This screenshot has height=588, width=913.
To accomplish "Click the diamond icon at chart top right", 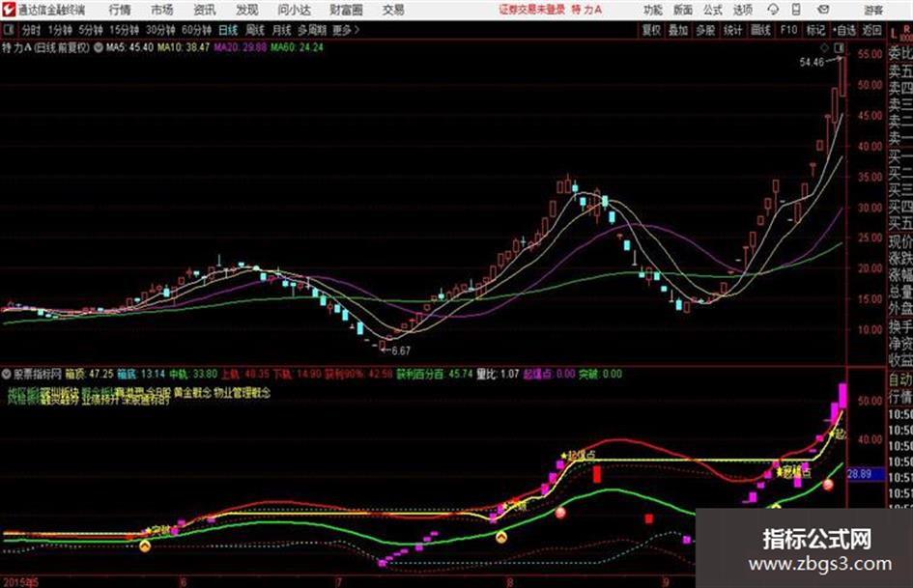I will click(824, 47).
